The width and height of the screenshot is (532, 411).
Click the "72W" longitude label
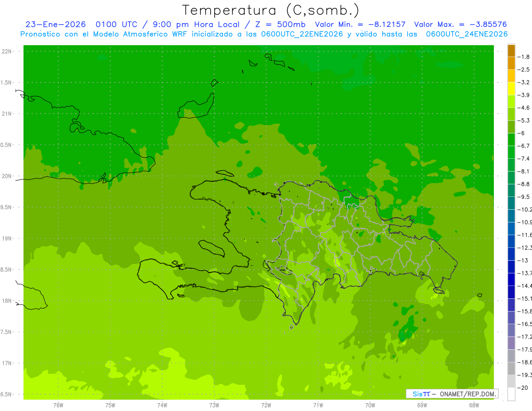[x=266, y=405]
